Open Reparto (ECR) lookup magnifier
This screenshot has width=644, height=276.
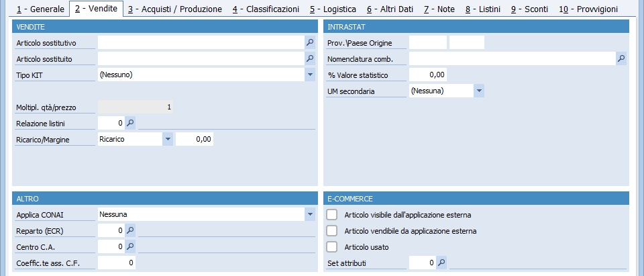130,230
